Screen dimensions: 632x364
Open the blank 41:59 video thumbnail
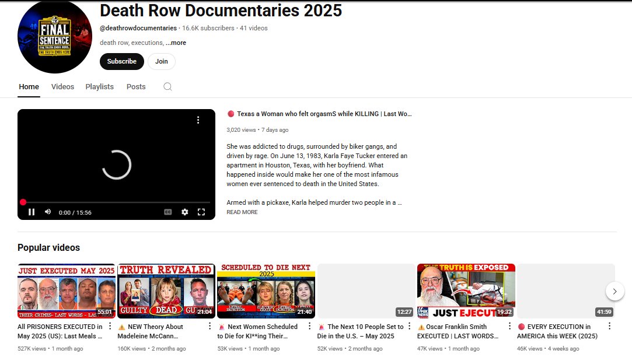(x=566, y=291)
